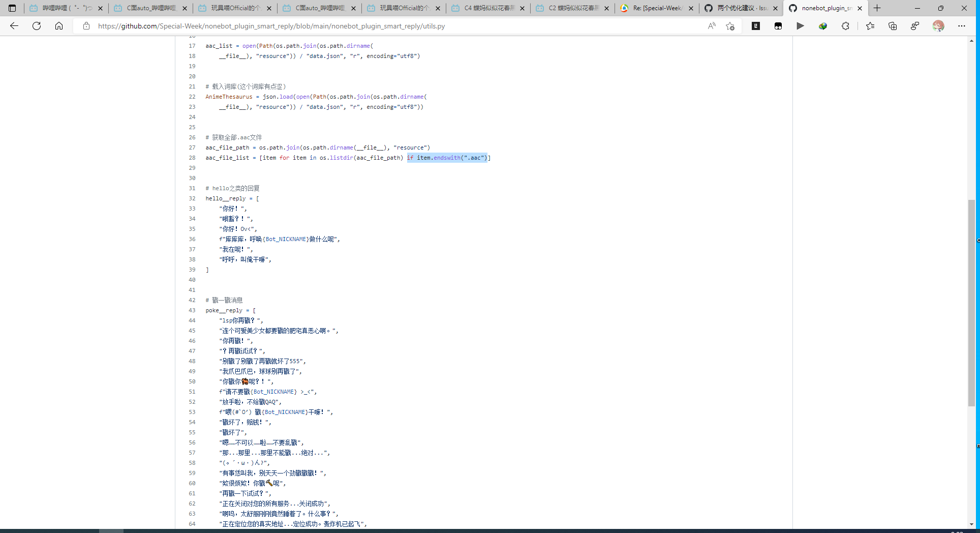Go to the browser home page

pos(59,26)
